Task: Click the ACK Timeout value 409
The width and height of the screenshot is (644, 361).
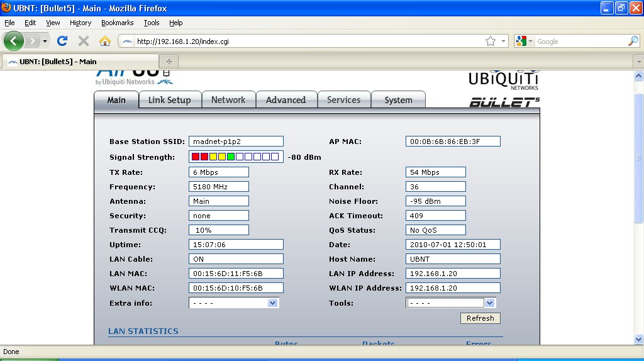Action: click(x=435, y=216)
